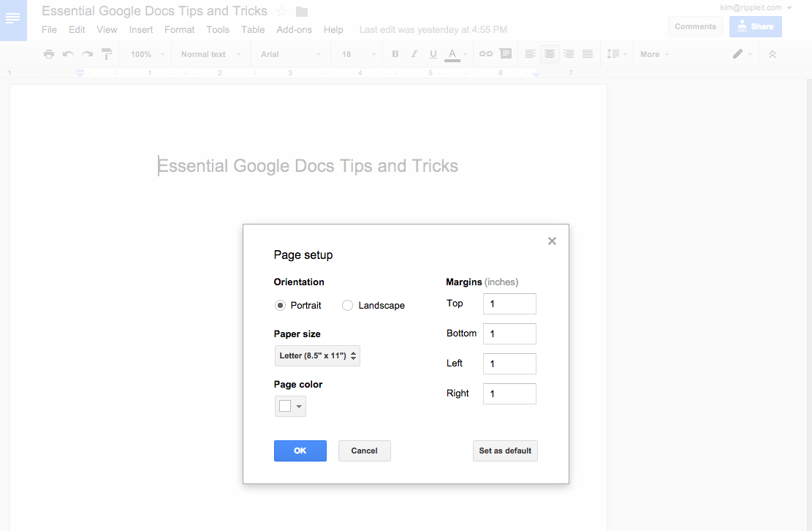Click the Bottom margin field

tap(509, 334)
